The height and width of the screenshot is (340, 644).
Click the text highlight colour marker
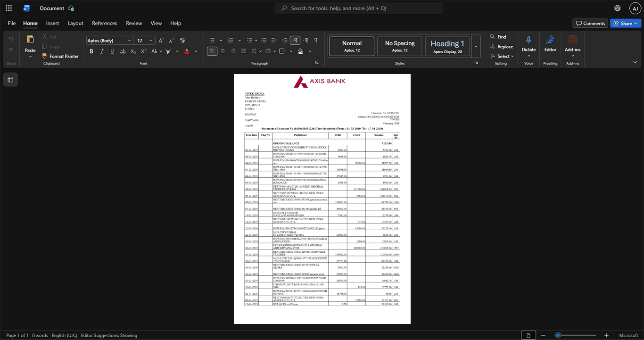pos(168,51)
